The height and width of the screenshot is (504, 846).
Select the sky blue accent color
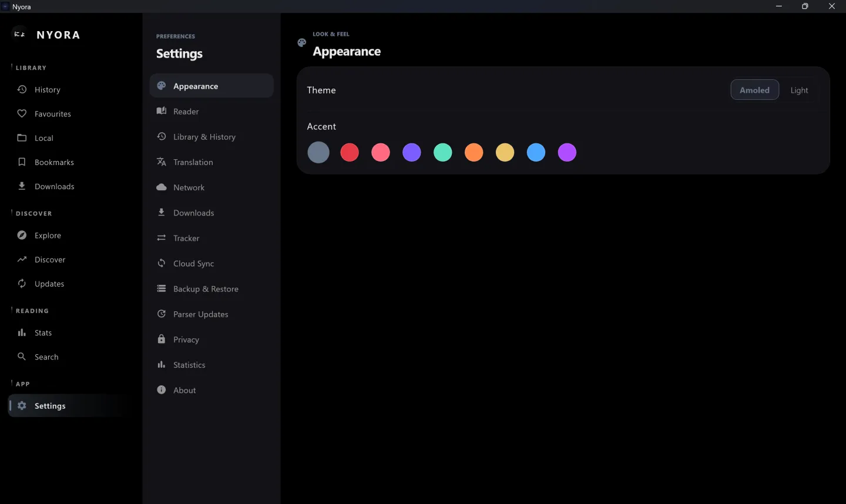pos(536,152)
